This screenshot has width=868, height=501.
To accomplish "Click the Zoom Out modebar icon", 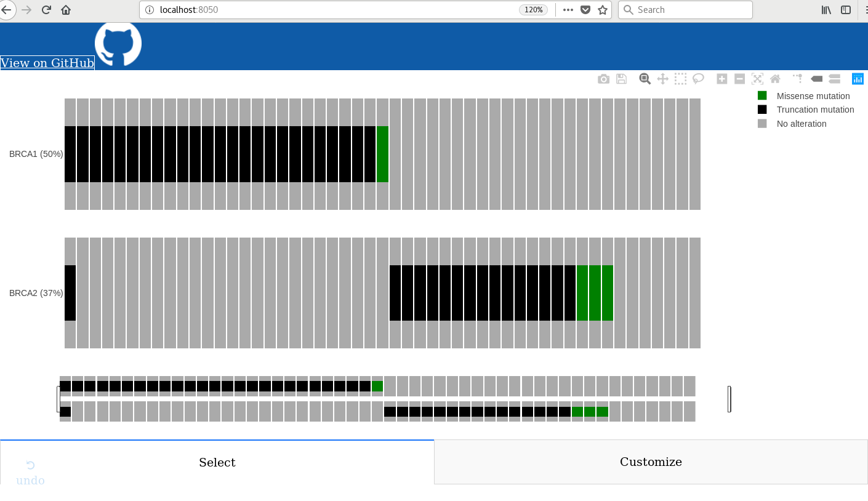I will pyautogui.click(x=739, y=78).
